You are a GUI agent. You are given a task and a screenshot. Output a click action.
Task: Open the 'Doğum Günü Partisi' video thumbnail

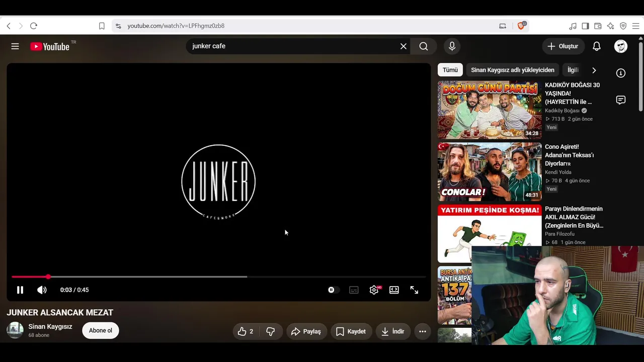[x=490, y=110]
